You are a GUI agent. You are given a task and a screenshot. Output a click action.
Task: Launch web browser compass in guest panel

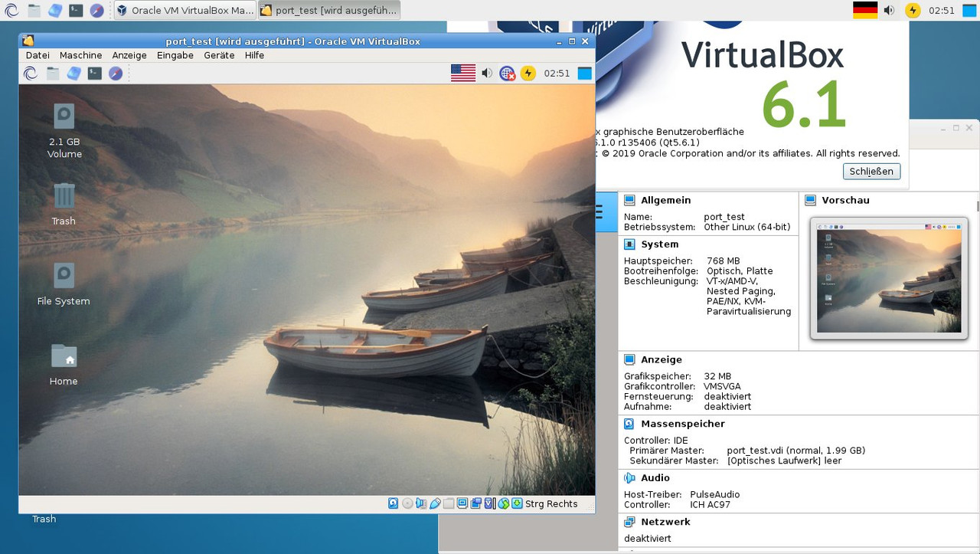coord(116,74)
